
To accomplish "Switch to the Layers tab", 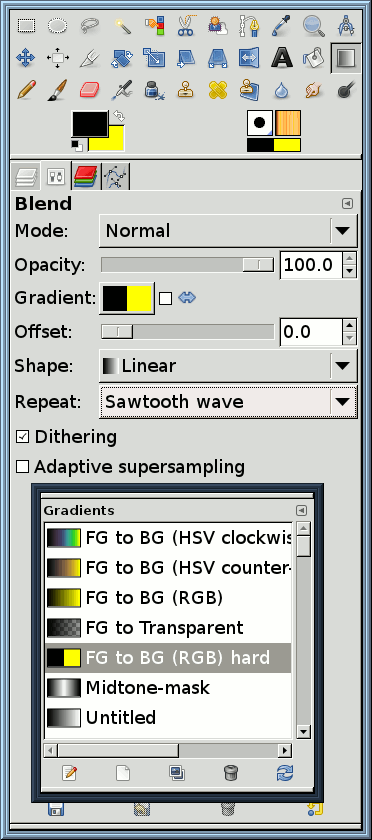I will [x=26, y=176].
